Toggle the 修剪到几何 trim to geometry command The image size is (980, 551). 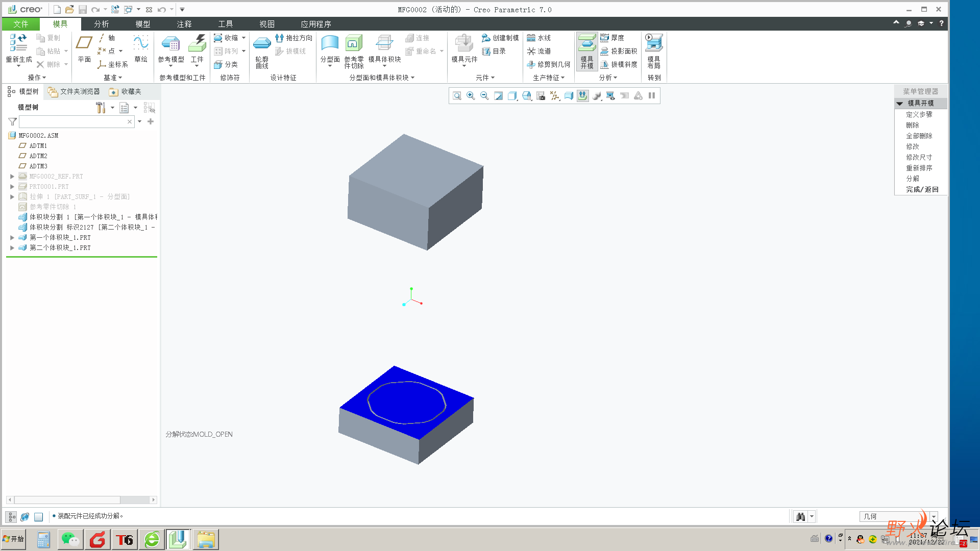[x=549, y=64]
